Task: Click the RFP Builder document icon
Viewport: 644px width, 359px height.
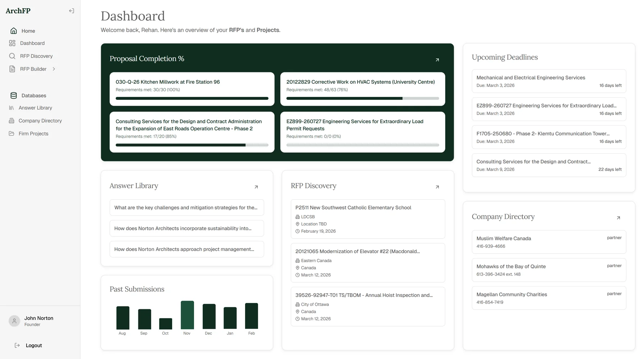Action: click(x=12, y=69)
